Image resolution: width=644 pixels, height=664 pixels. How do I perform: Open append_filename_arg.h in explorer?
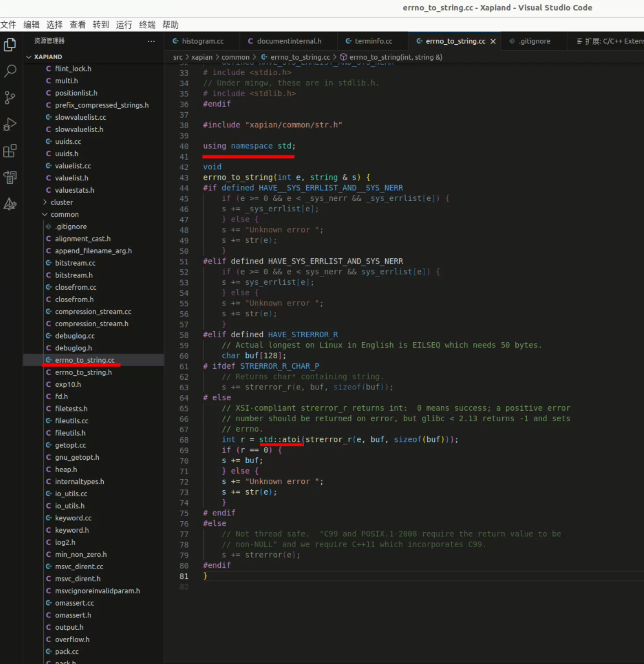pyautogui.click(x=93, y=251)
